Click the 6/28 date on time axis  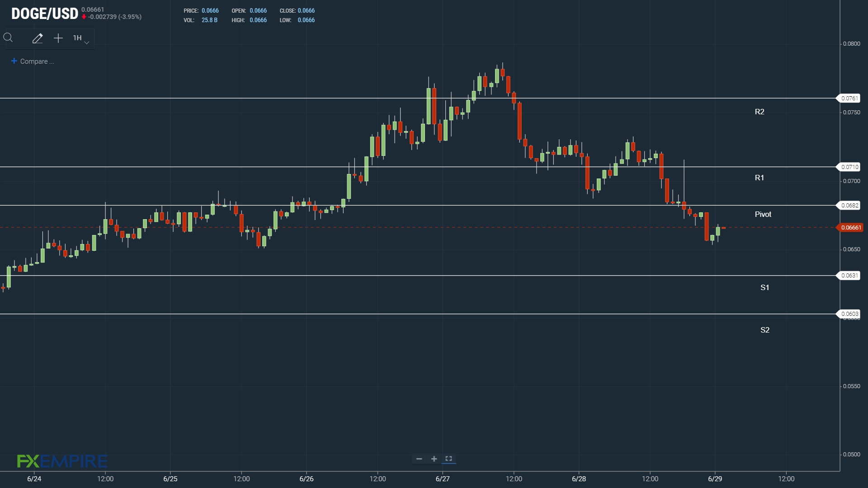(x=579, y=479)
